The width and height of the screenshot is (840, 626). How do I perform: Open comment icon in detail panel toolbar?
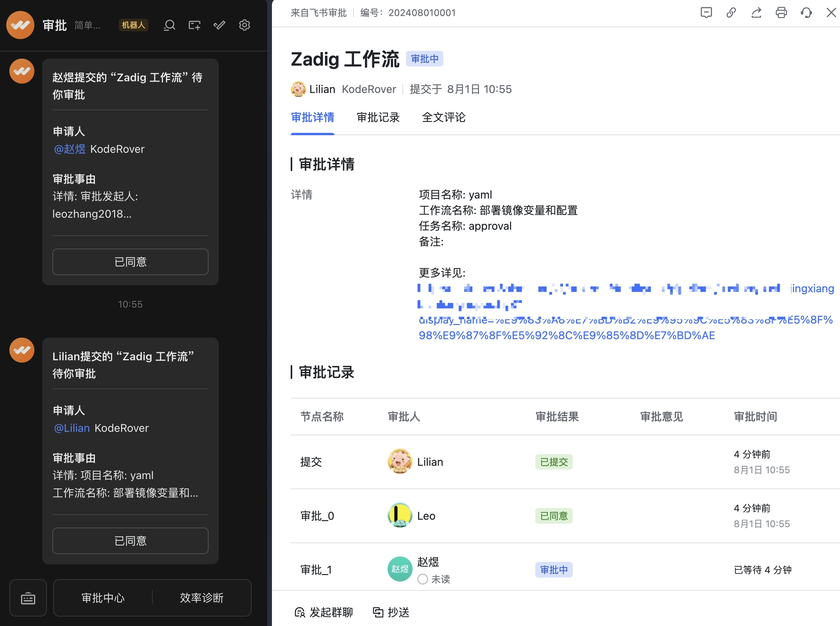(706, 13)
